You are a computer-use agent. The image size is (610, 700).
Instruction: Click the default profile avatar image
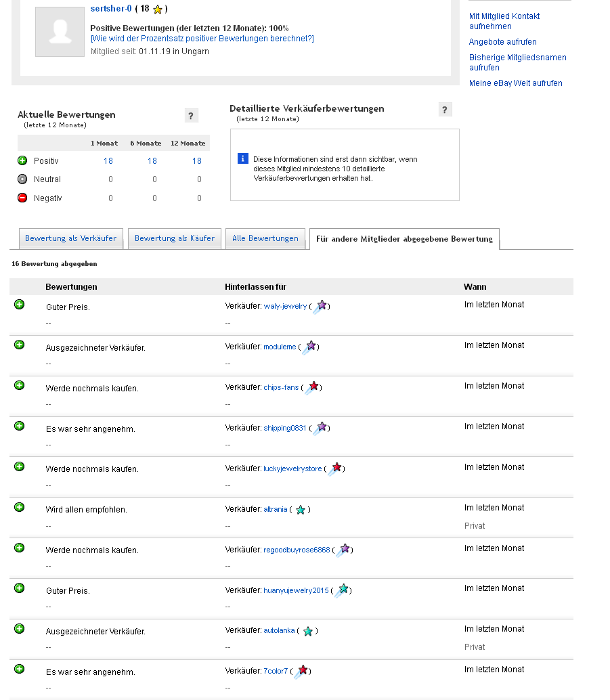click(x=60, y=32)
